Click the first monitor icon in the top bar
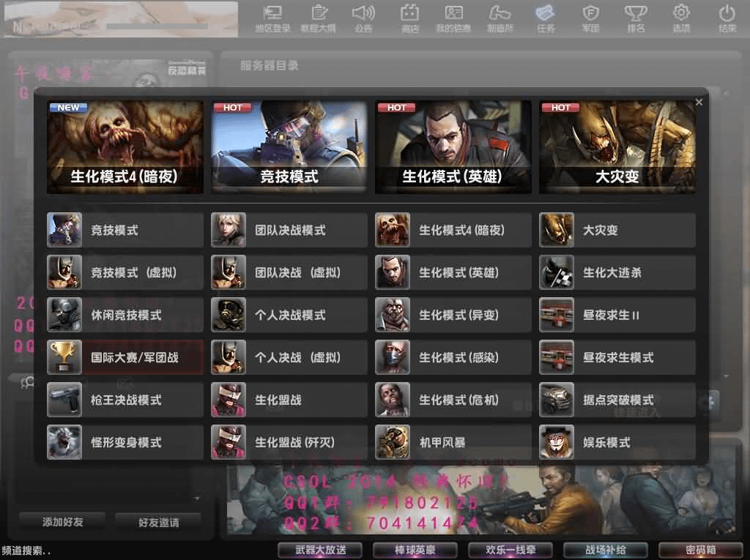The height and width of the screenshot is (560, 750). coord(272,18)
